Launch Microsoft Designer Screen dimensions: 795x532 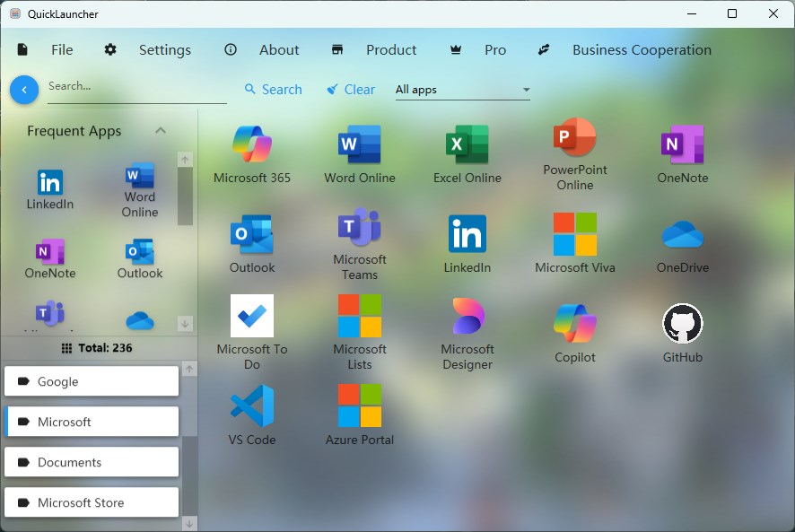[x=467, y=333]
